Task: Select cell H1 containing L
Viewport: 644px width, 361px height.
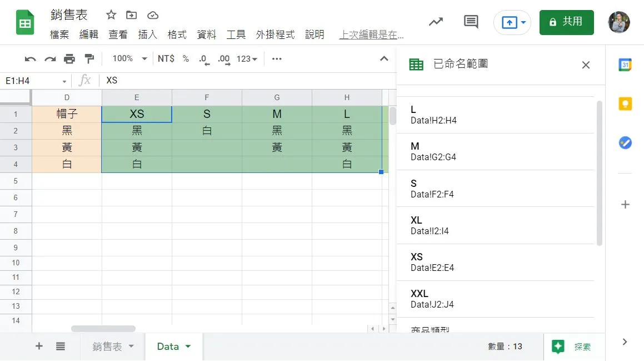Action: pyautogui.click(x=347, y=114)
